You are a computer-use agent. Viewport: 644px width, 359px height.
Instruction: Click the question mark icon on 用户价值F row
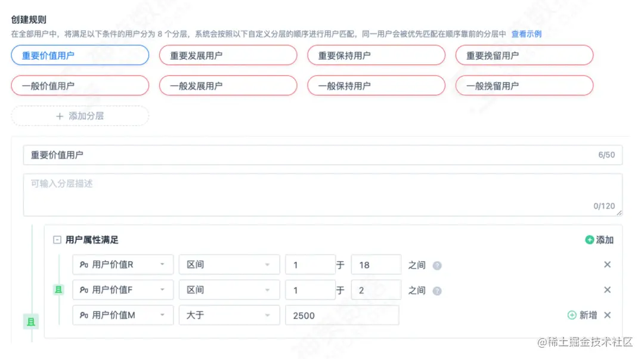(438, 290)
